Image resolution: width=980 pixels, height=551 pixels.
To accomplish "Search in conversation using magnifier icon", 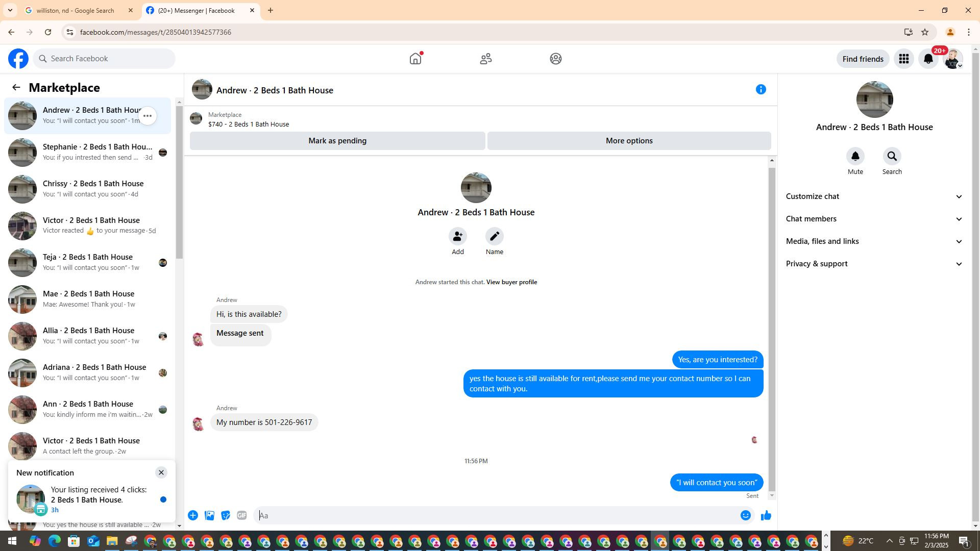I will [892, 156].
